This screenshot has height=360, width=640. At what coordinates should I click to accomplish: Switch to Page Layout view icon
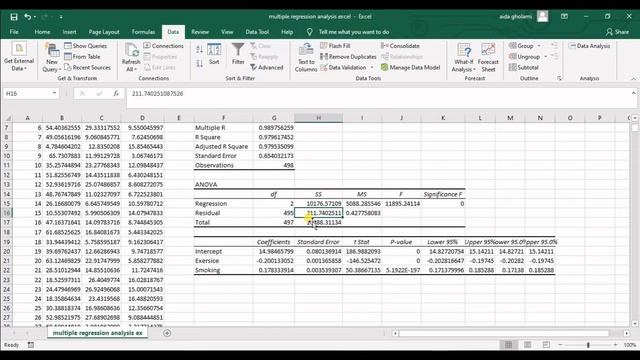coord(527,345)
